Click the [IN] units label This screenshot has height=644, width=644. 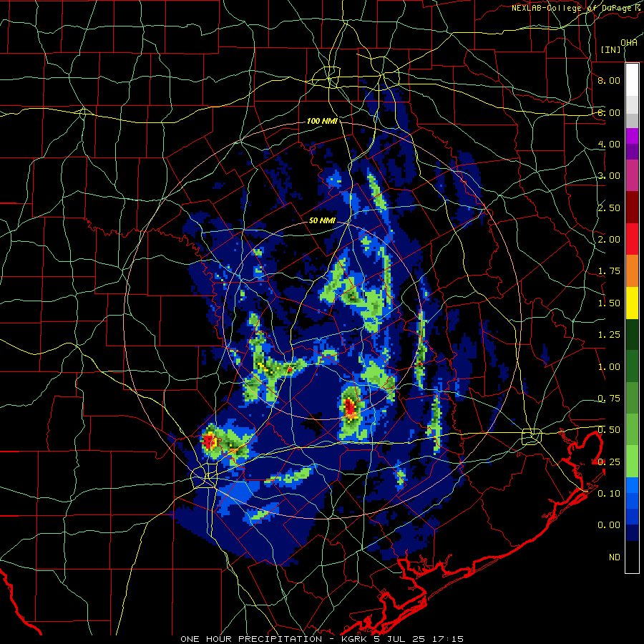[611, 49]
